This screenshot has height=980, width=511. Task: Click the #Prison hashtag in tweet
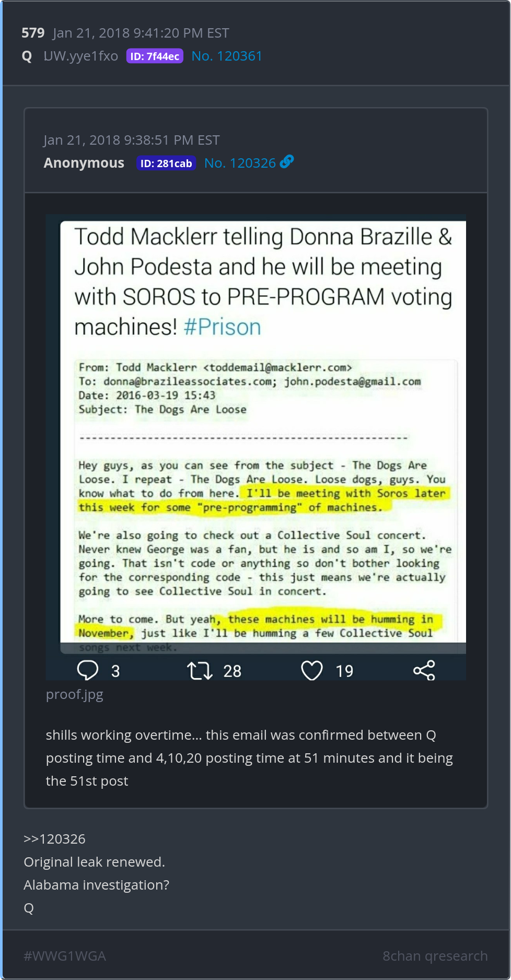(x=222, y=328)
